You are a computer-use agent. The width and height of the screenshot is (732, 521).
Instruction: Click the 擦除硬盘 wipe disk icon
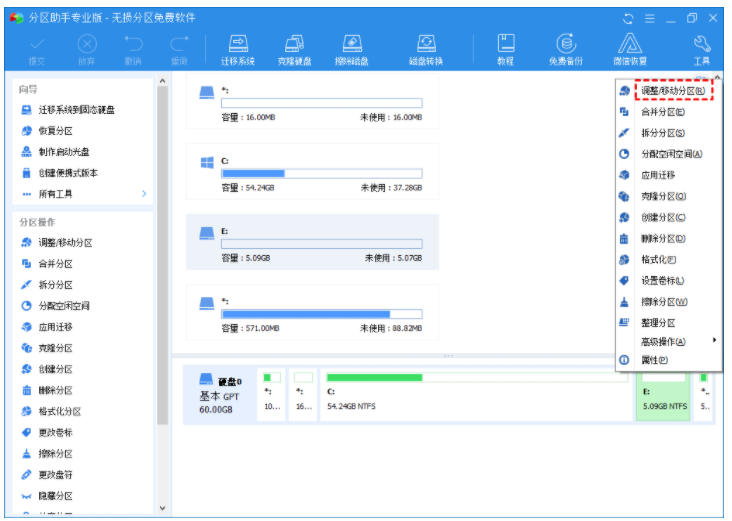[x=352, y=49]
